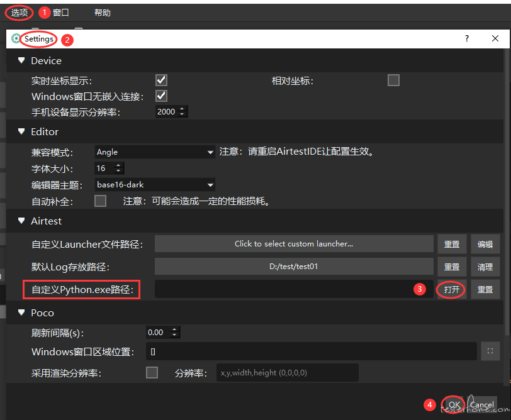Open the 帮助 menu
The height and width of the screenshot is (420, 511).
[103, 13]
